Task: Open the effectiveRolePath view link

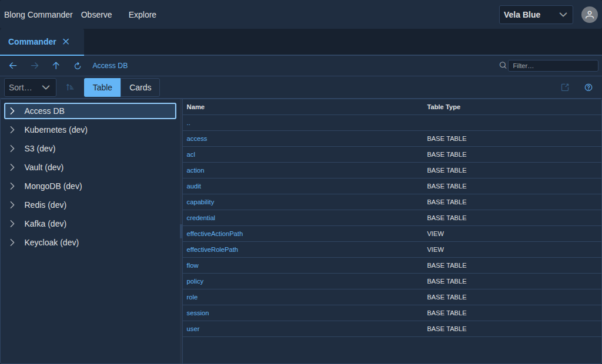Action: pos(212,250)
